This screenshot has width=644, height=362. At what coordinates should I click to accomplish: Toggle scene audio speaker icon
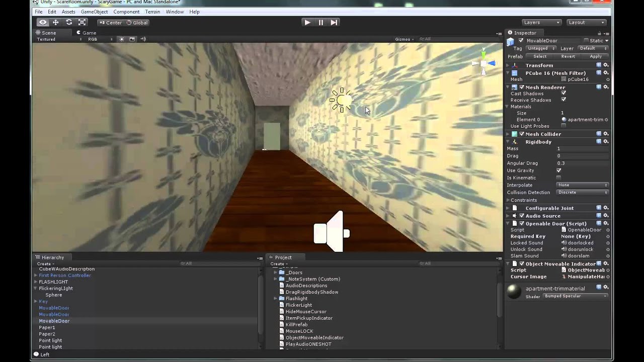point(143,39)
